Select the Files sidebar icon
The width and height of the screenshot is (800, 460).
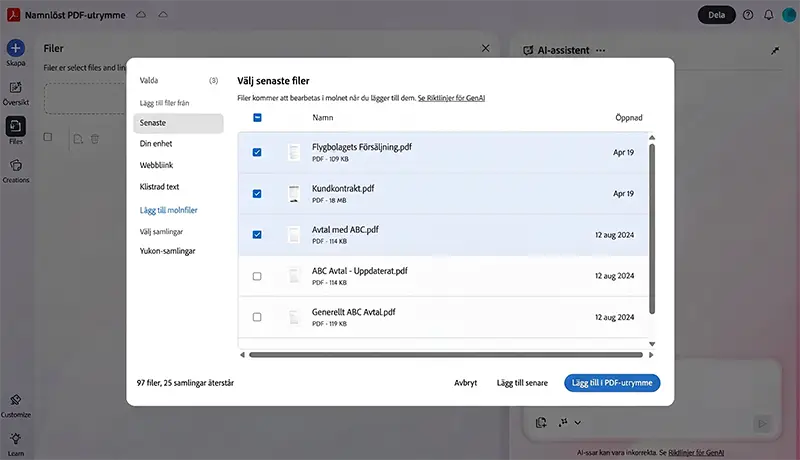15,126
